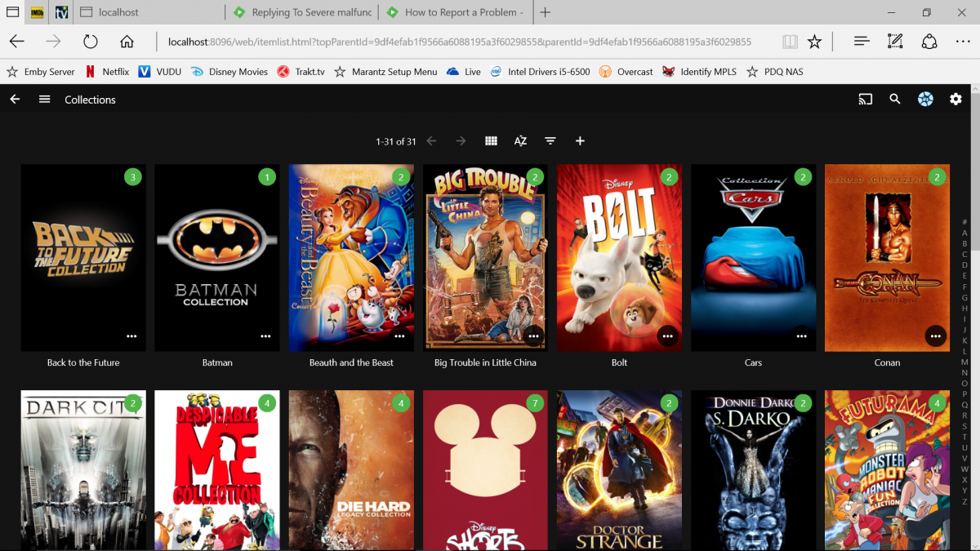
Task: Add a new collection with plus icon
Action: (580, 141)
